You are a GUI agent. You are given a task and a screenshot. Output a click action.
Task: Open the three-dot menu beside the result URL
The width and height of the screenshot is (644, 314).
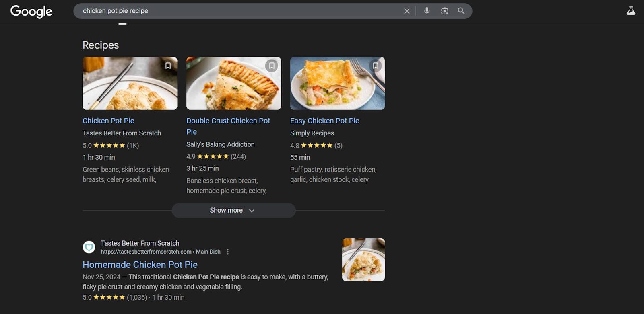228,252
